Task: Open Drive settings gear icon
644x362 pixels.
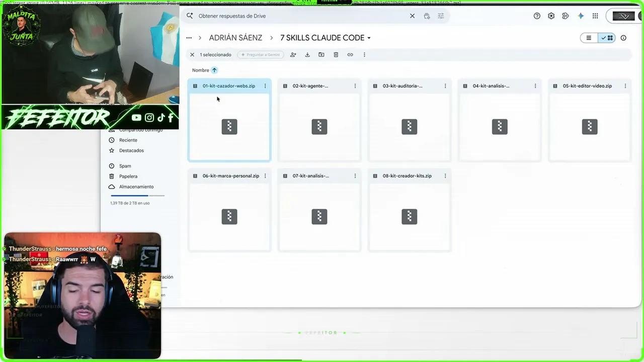Action: pyautogui.click(x=551, y=16)
